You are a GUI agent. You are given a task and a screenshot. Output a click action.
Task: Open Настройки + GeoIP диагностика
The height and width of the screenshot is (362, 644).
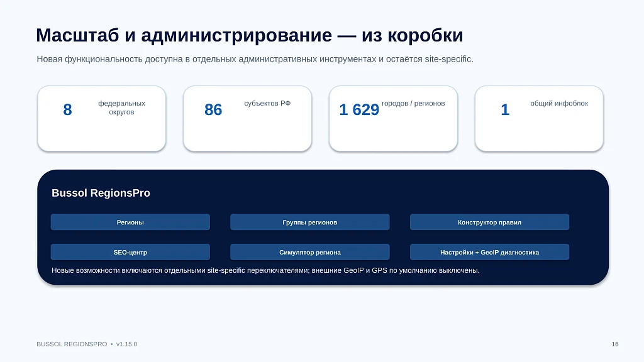coord(489,252)
